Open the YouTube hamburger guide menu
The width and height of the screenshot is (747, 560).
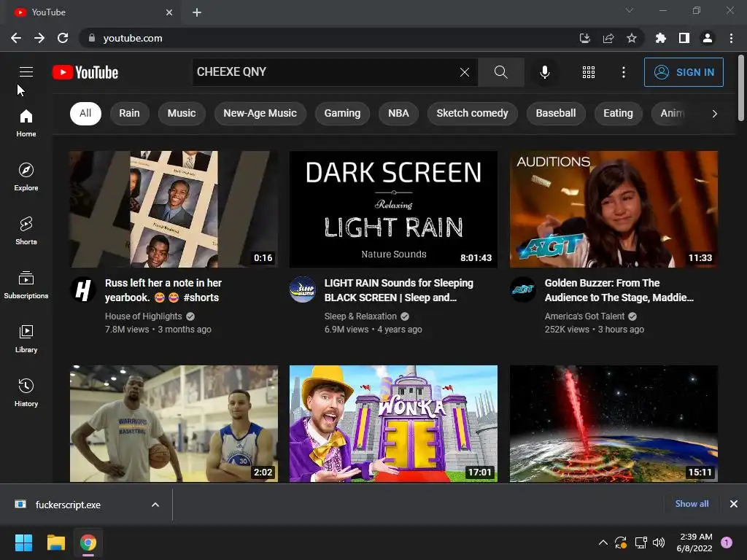click(x=26, y=72)
